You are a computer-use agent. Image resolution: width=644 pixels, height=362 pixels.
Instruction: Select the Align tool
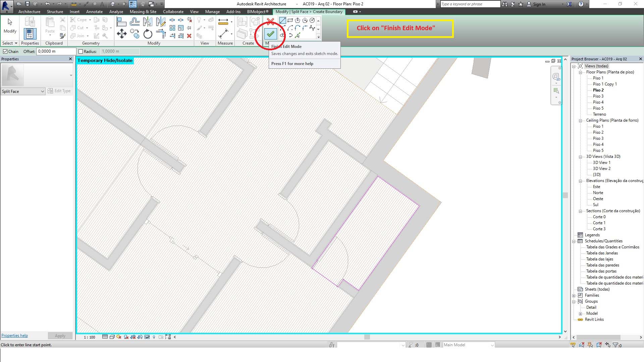121,22
